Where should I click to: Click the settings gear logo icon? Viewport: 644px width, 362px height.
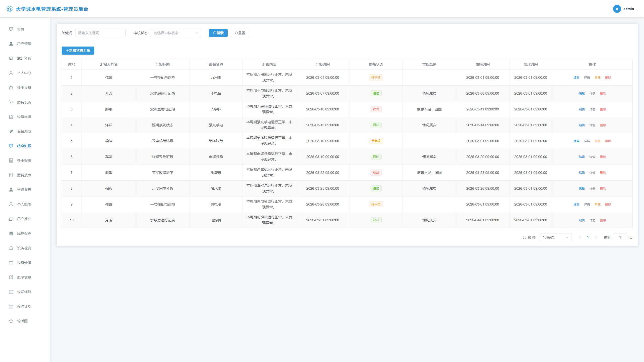(x=10, y=9)
